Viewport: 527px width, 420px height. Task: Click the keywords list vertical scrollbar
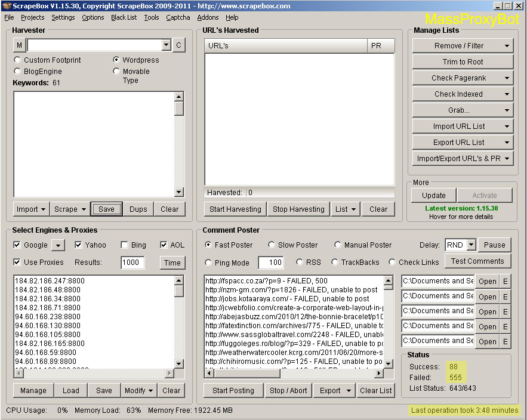point(179,144)
